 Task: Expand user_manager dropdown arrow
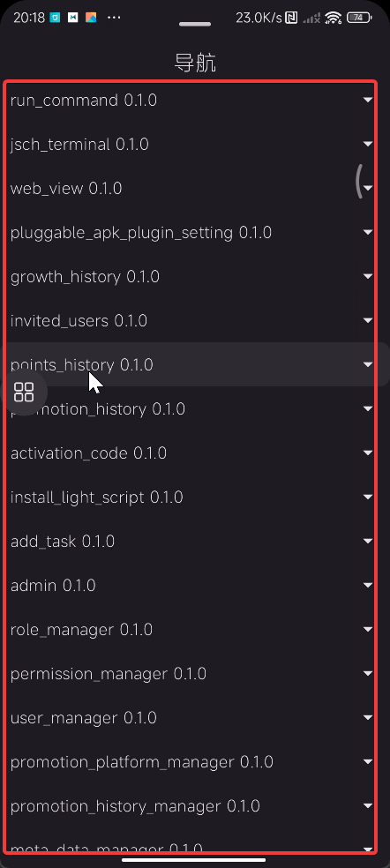368,717
